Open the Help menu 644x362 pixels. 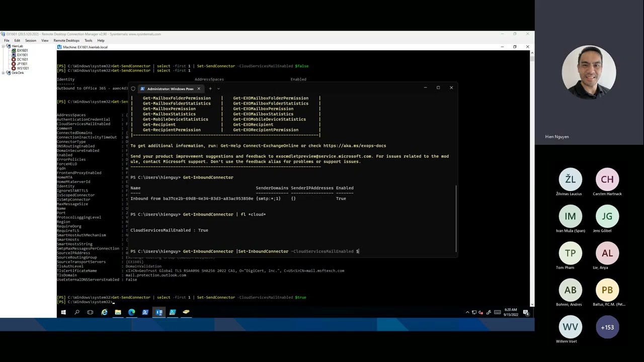(x=101, y=40)
